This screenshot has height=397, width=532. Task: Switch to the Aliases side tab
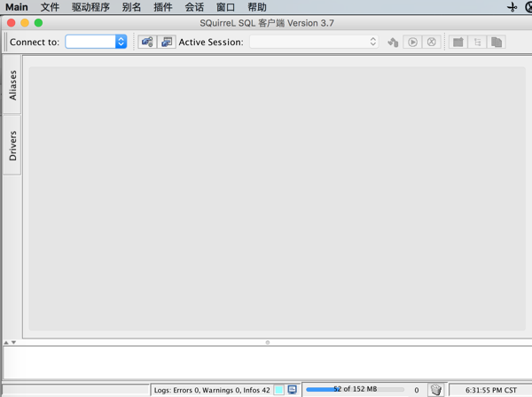pyautogui.click(x=12, y=85)
